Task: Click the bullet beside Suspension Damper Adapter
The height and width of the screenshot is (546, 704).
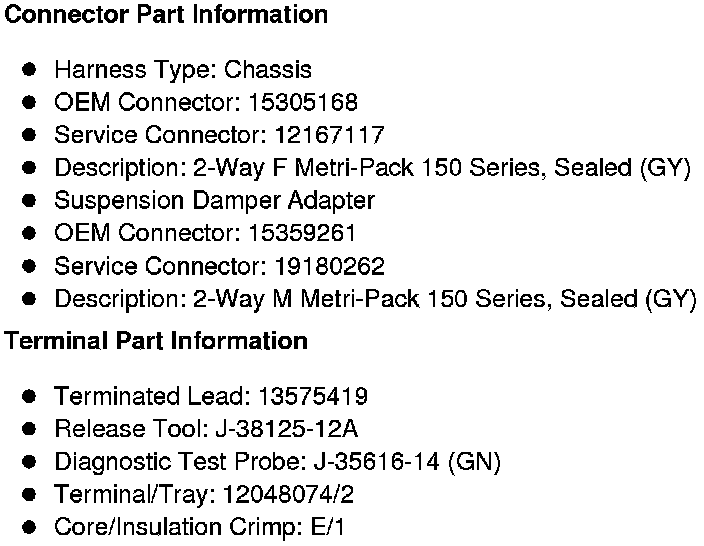Action: [30, 200]
